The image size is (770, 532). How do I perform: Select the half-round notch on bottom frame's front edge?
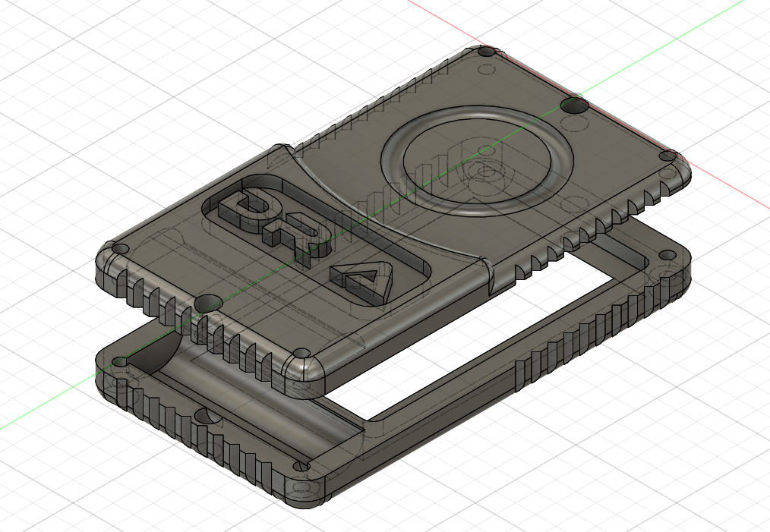point(202,417)
